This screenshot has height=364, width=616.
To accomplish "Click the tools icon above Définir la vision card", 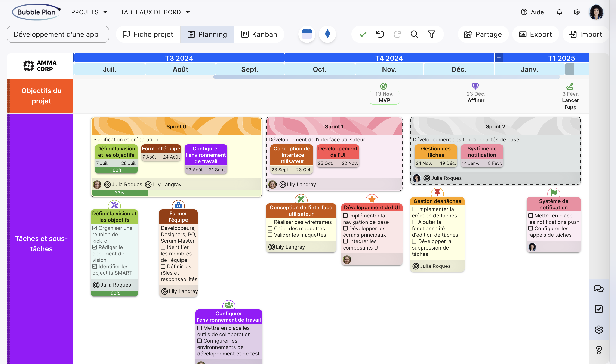I will 114,205.
